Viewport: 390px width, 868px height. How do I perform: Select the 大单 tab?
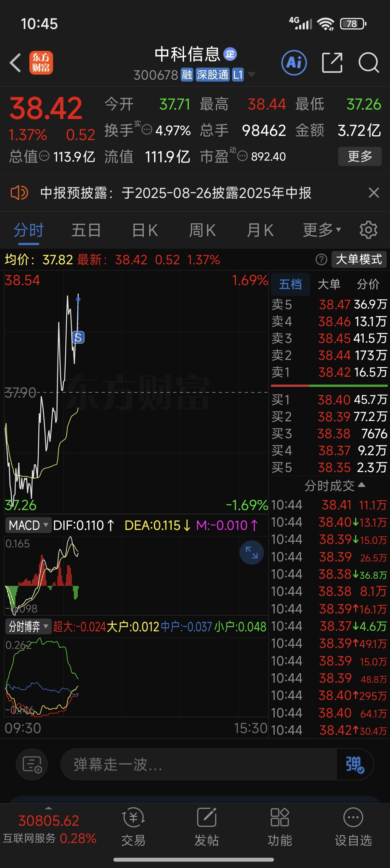329,284
